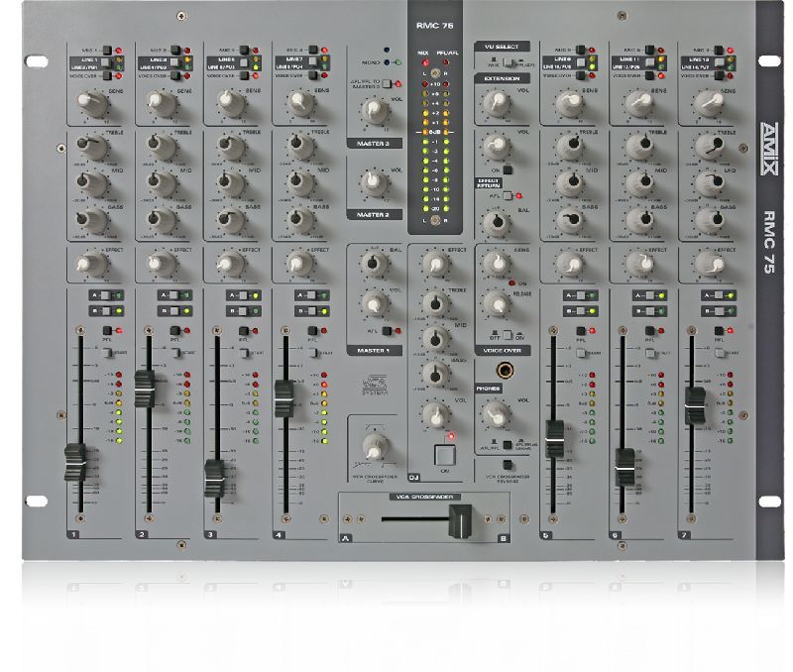
Task: Click the Master 1 BAL knob
Action: 374,263
